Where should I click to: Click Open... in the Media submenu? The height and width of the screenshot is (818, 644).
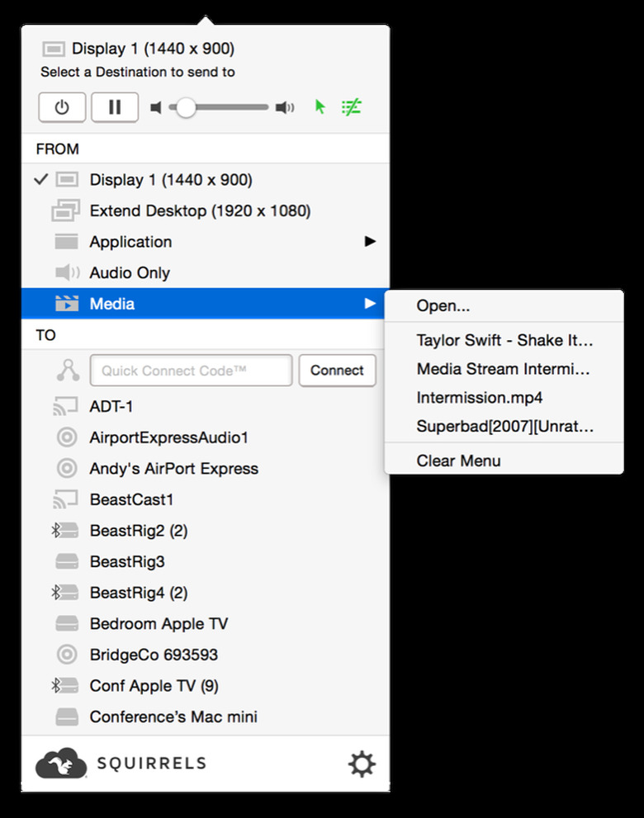point(443,306)
